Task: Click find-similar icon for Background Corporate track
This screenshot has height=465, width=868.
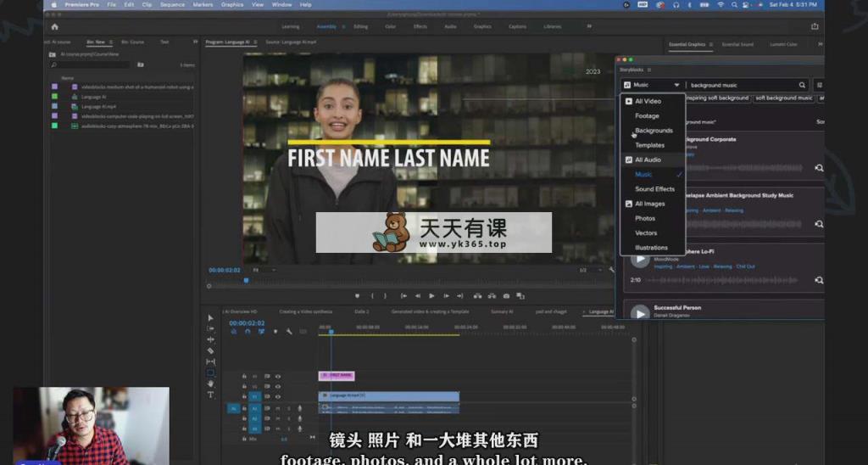Action: click(819, 168)
